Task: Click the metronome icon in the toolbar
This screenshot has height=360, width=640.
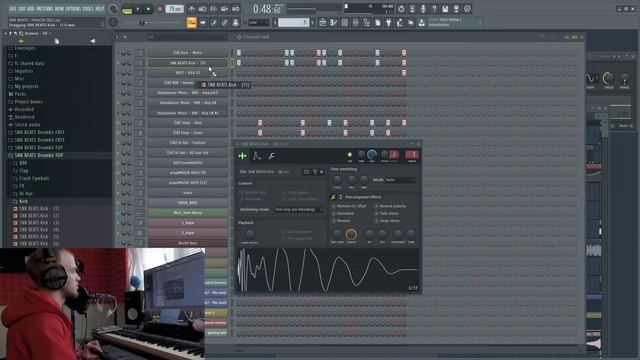Action: click(x=192, y=9)
